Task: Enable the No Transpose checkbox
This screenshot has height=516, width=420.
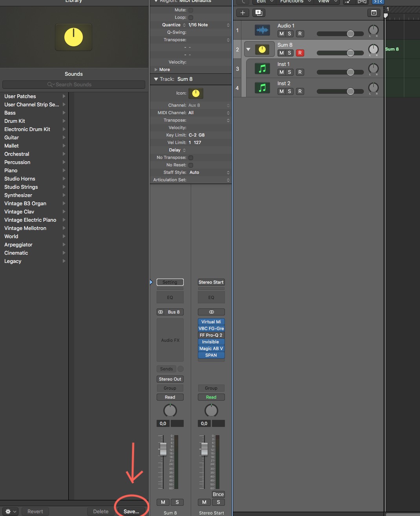Action: coord(191,157)
